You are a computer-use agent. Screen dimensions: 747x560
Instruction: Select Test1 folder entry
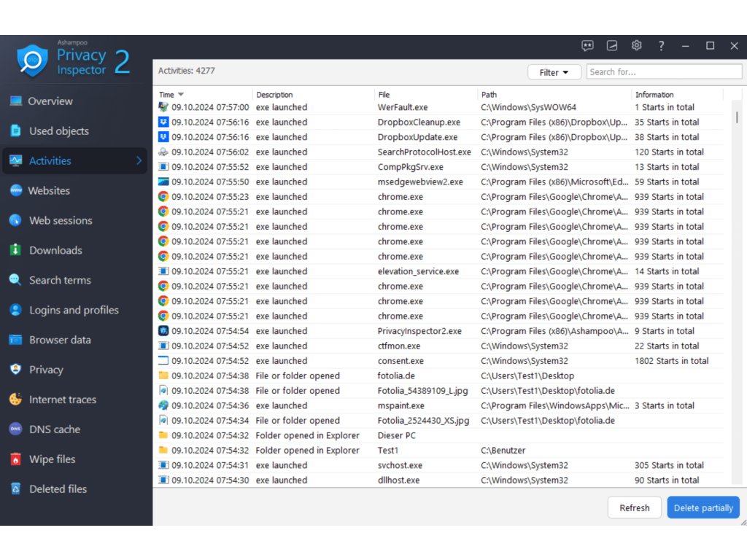pos(441,450)
